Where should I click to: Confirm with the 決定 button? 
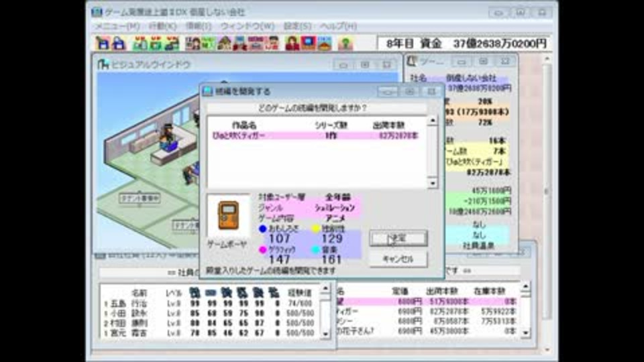click(x=398, y=239)
